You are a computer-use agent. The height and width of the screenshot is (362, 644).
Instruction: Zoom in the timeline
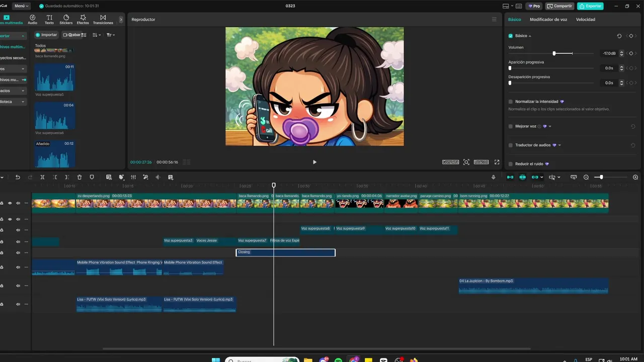[x=635, y=177]
